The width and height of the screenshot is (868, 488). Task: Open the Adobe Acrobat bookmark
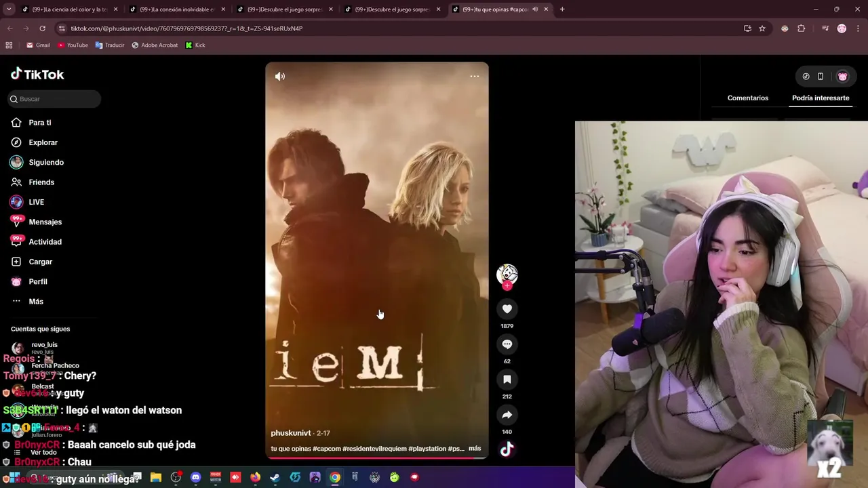[x=155, y=45]
